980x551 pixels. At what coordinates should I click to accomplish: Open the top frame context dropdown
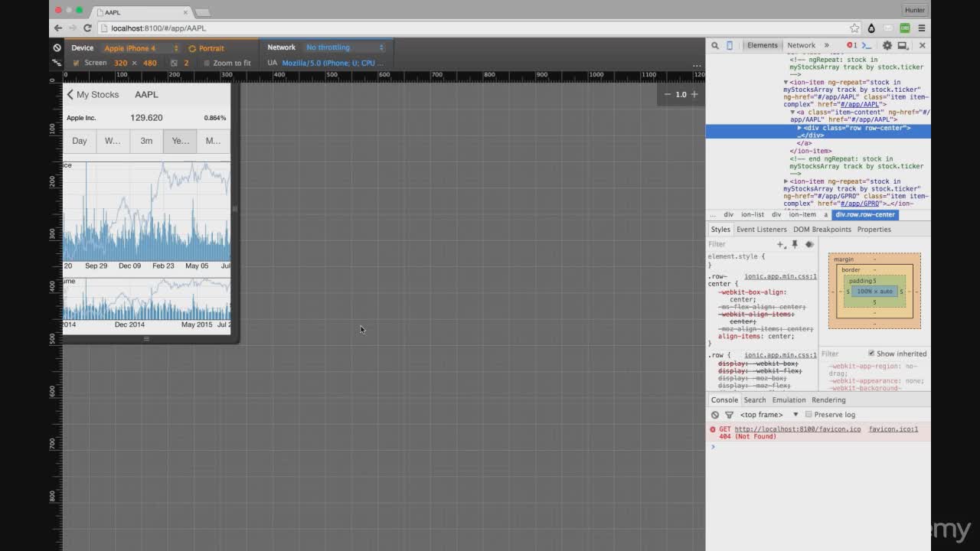769,415
